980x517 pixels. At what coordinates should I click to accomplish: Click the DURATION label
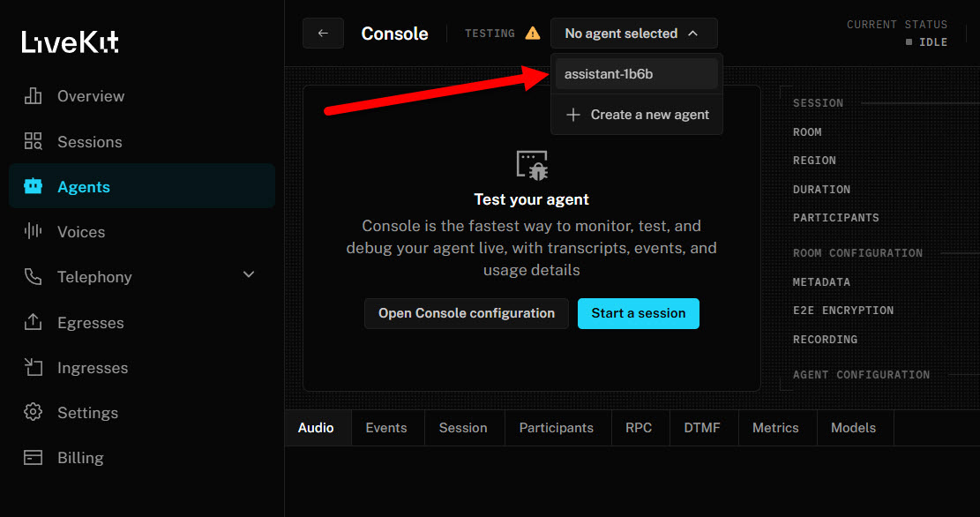821,189
